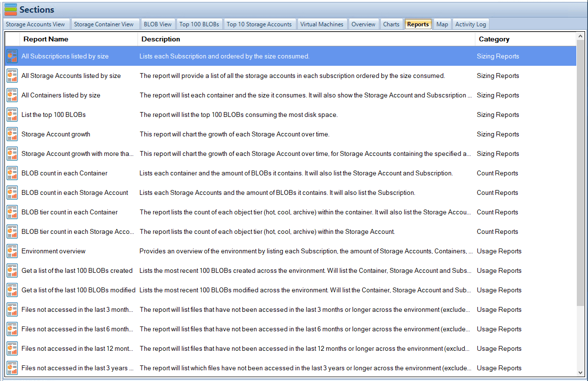Switch to the Storage Accounts View tab

tap(35, 24)
